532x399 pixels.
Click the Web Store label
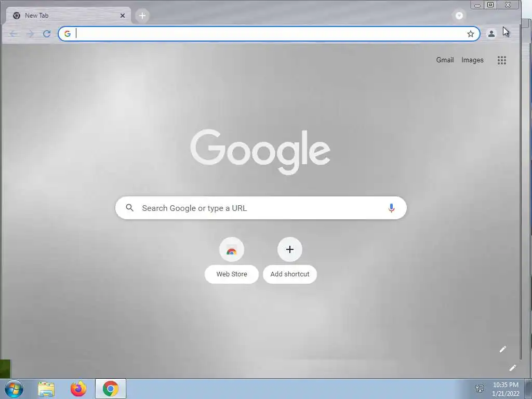point(232,274)
